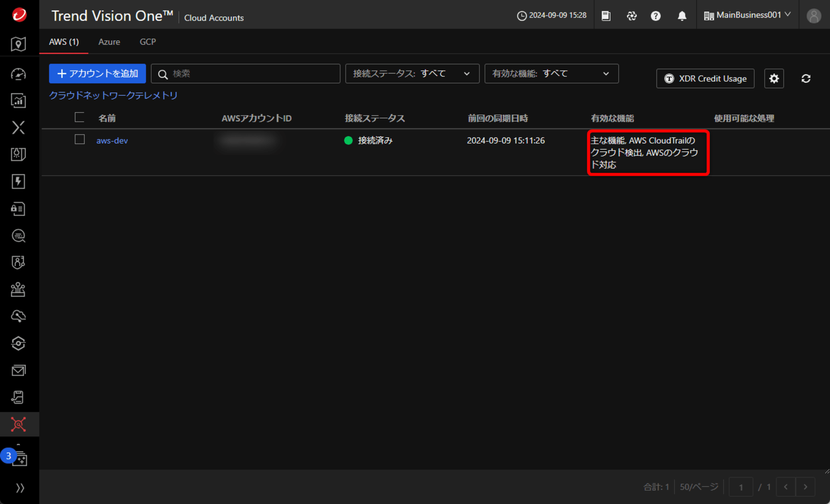Switch to the AWS (1) tab
The width and height of the screenshot is (830, 504).
[x=64, y=42]
